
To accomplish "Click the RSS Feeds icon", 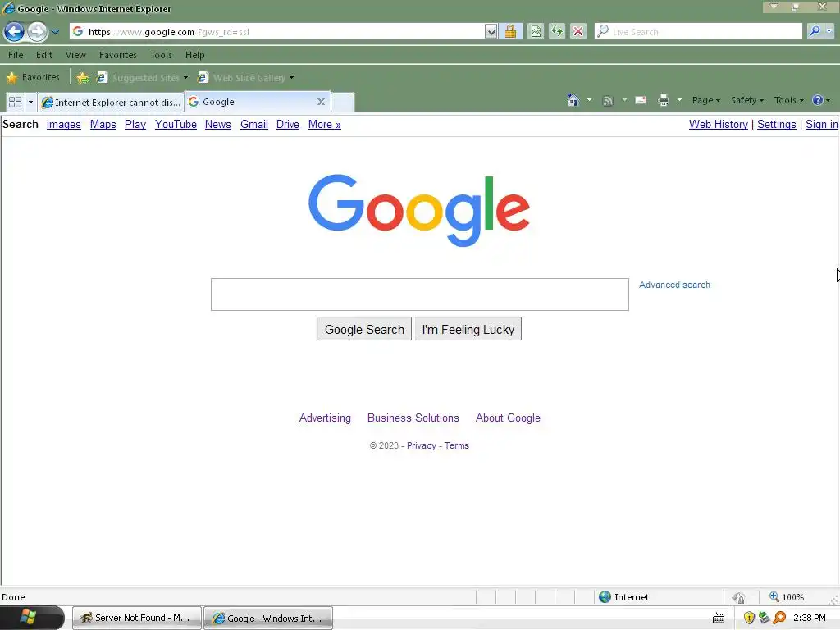I will [608, 100].
